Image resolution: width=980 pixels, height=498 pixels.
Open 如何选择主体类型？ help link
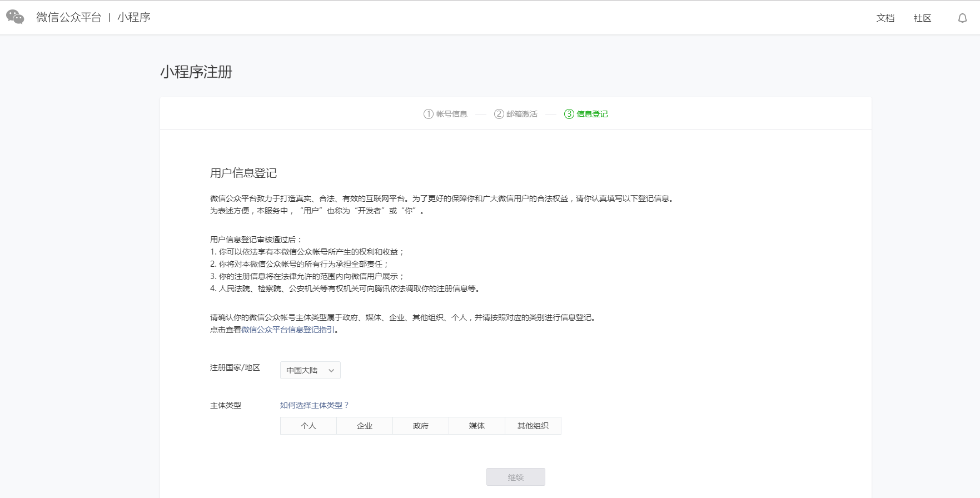tap(315, 405)
